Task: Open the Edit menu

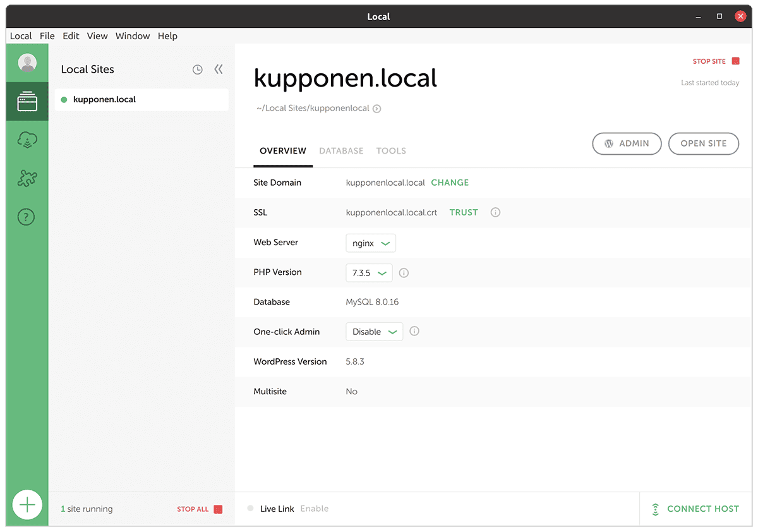Action: click(x=71, y=36)
